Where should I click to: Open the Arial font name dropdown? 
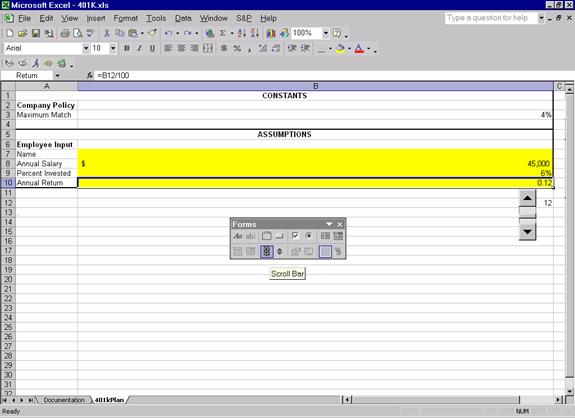85,48
